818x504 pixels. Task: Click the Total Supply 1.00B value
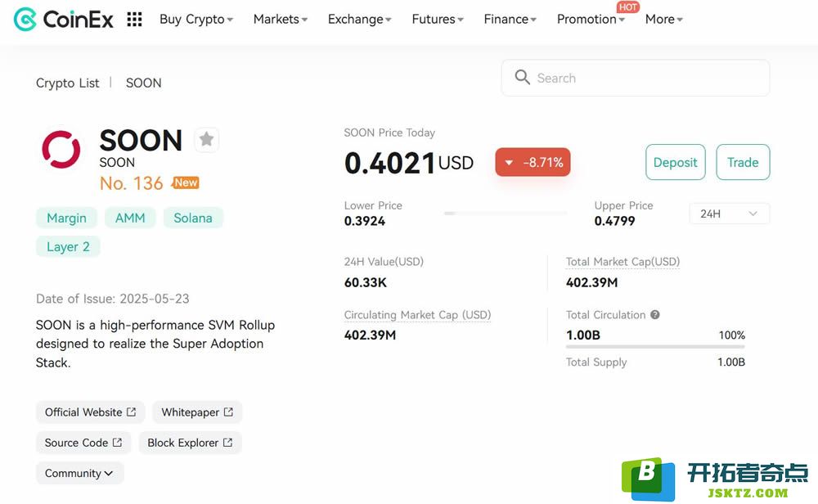tap(731, 362)
